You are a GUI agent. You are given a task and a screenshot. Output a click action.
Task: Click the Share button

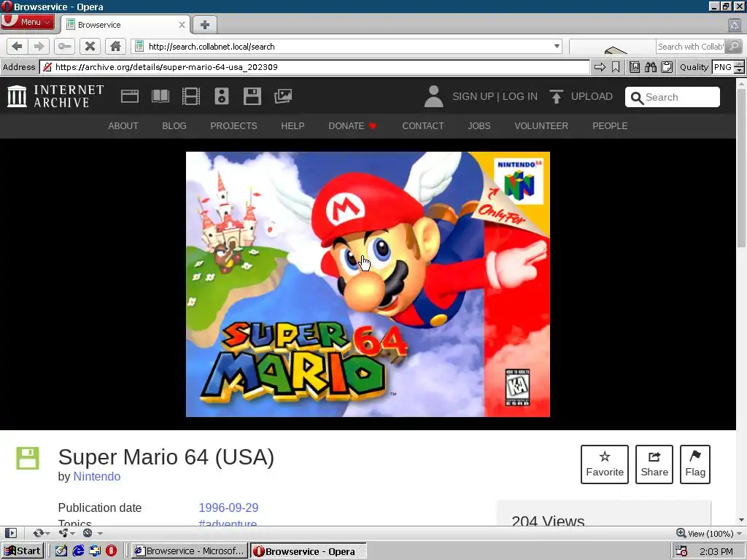654,464
